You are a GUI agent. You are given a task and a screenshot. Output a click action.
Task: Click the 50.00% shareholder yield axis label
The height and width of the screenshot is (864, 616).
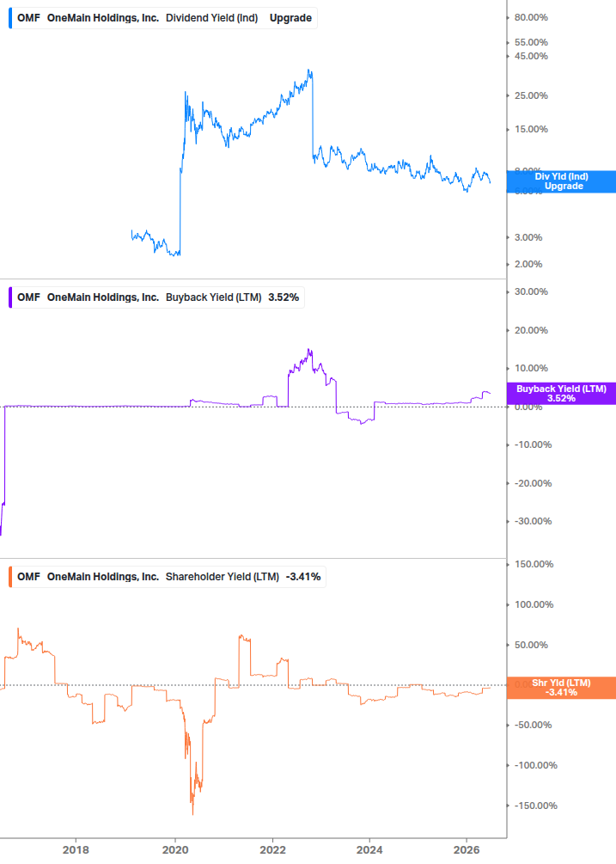click(531, 646)
